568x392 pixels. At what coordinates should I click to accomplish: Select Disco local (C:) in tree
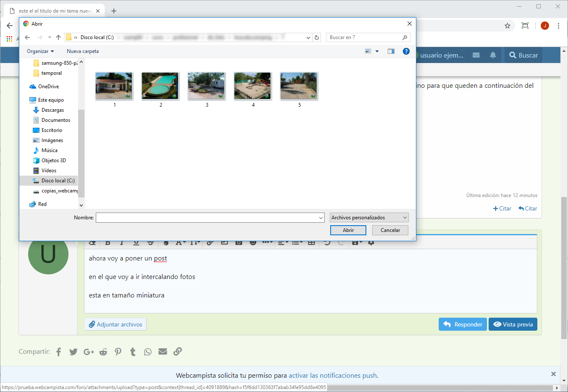point(49,181)
